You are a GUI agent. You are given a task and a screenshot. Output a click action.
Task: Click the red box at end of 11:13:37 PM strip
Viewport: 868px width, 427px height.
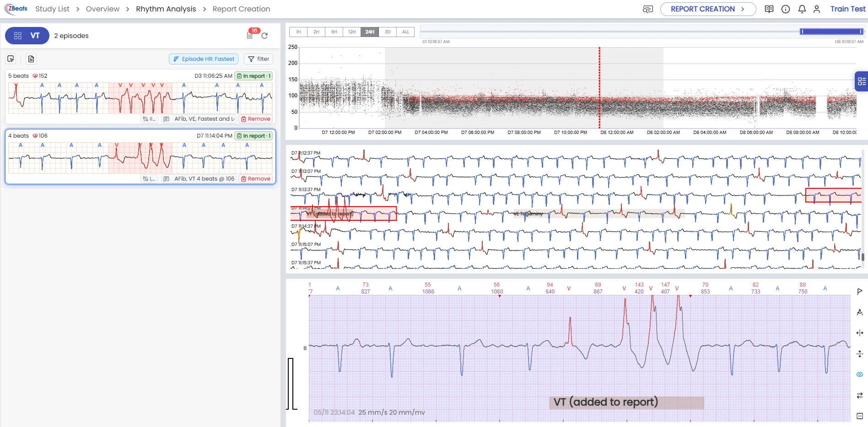pyautogui.click(x=833, y=195)
